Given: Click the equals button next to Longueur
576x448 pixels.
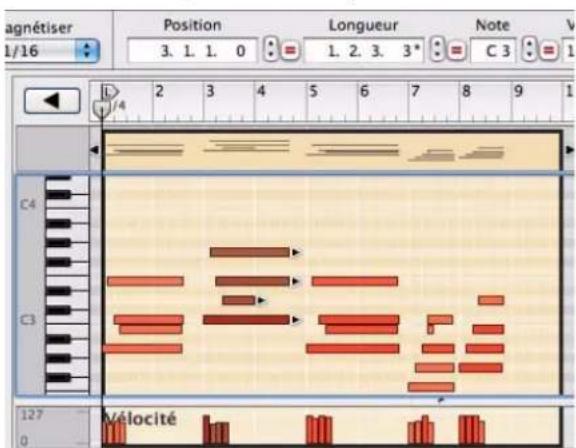Looking at the screenshot, I should [x=457, y=50].
